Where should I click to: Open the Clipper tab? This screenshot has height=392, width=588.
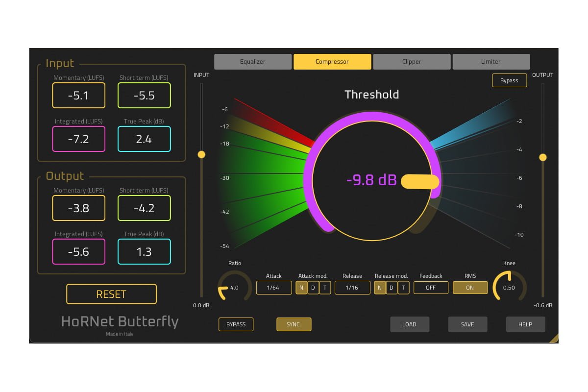(x=412, y=62)
